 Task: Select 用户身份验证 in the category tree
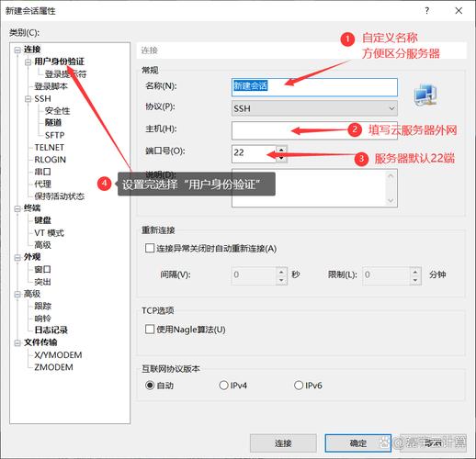[x=59, y=62]
